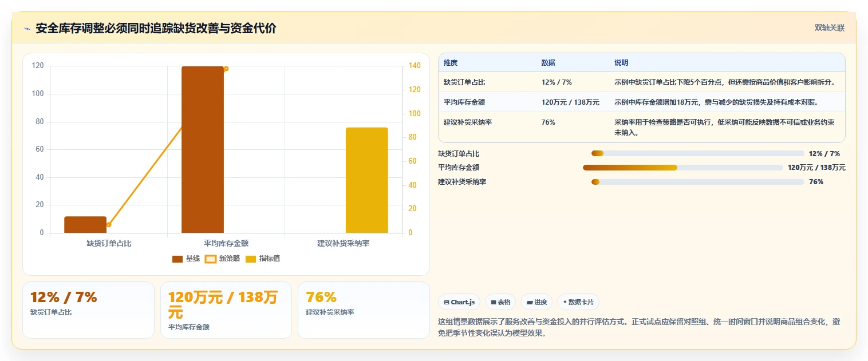The image size is (868, 361).
Task: Click the 建议补货采纳率 x-axis label in the chart
Action: click(344, 243)
